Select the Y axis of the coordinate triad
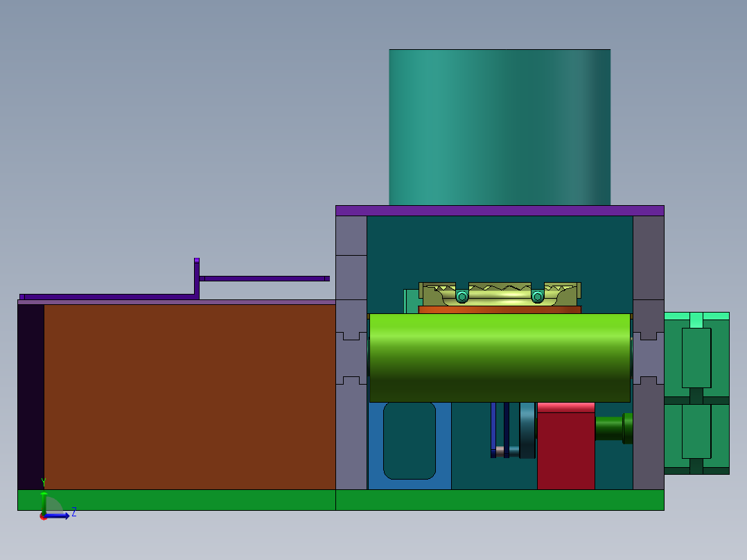This screenshot has width=747, height=560. click(x=44, y=502)
